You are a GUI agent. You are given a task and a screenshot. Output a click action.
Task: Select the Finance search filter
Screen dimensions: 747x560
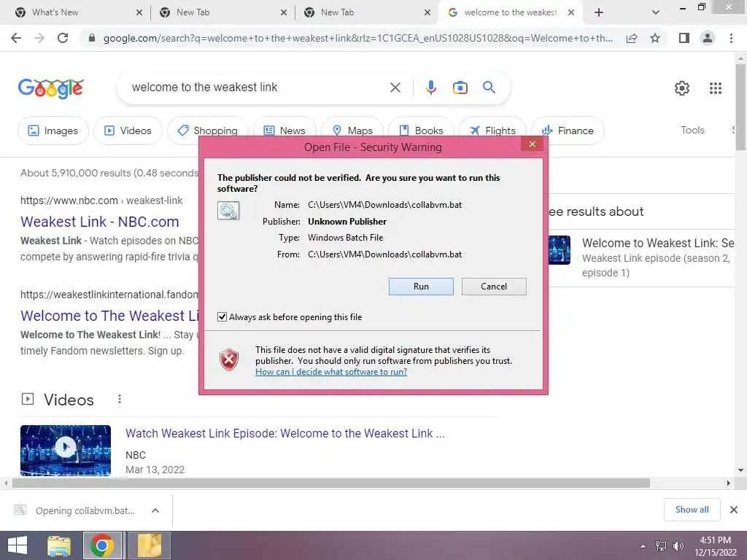pos(568,131)
